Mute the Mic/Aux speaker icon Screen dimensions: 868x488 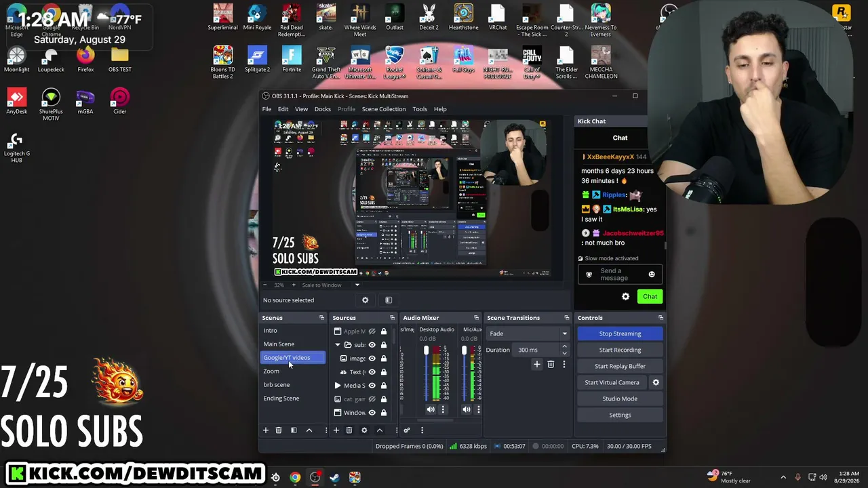click(467, 409)
